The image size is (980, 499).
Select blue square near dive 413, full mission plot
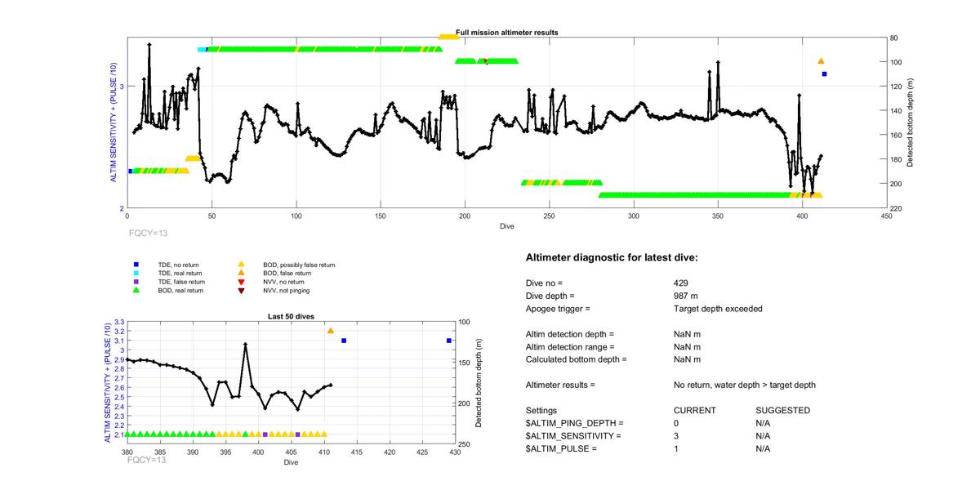coord(825,74)
